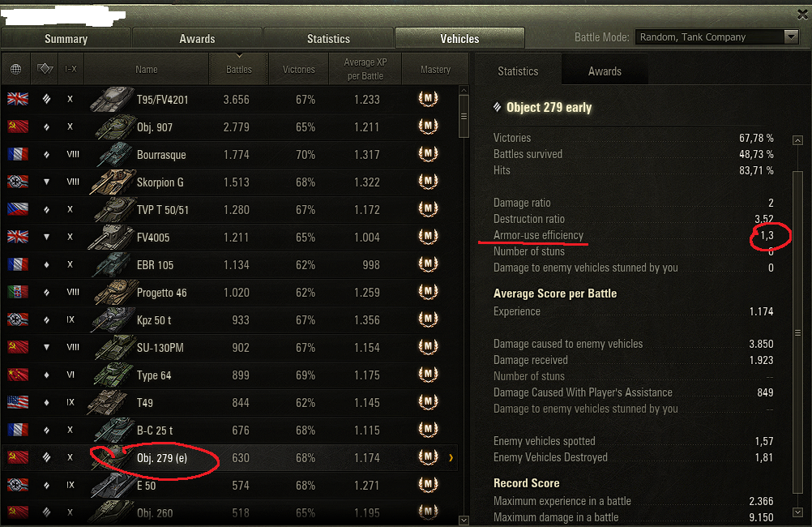Open the Statistics top tab
This screenshot has width=812, height=527.
[x=328, y=39]
